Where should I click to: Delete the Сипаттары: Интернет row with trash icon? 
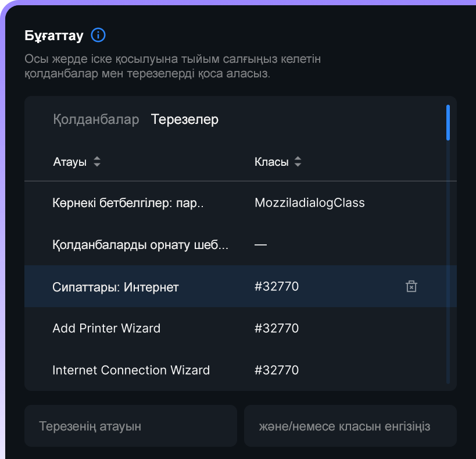(411, 286)
